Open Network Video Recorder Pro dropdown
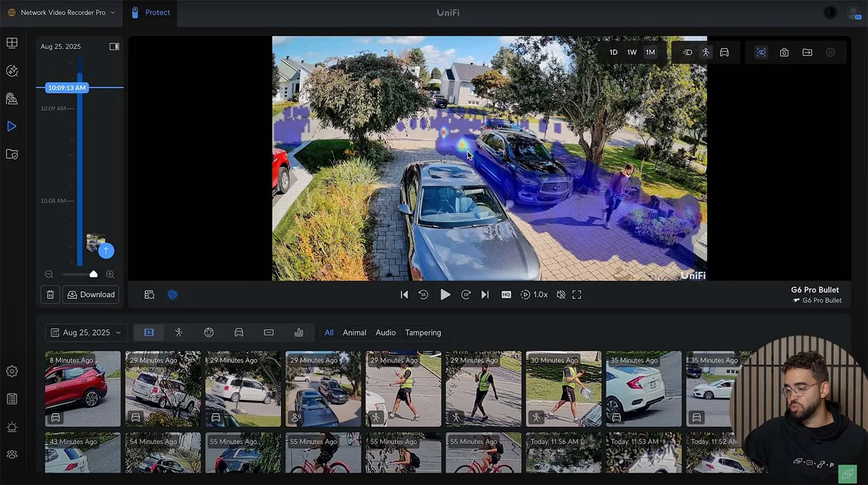868x485 pixels. click(x=61, y=13)
